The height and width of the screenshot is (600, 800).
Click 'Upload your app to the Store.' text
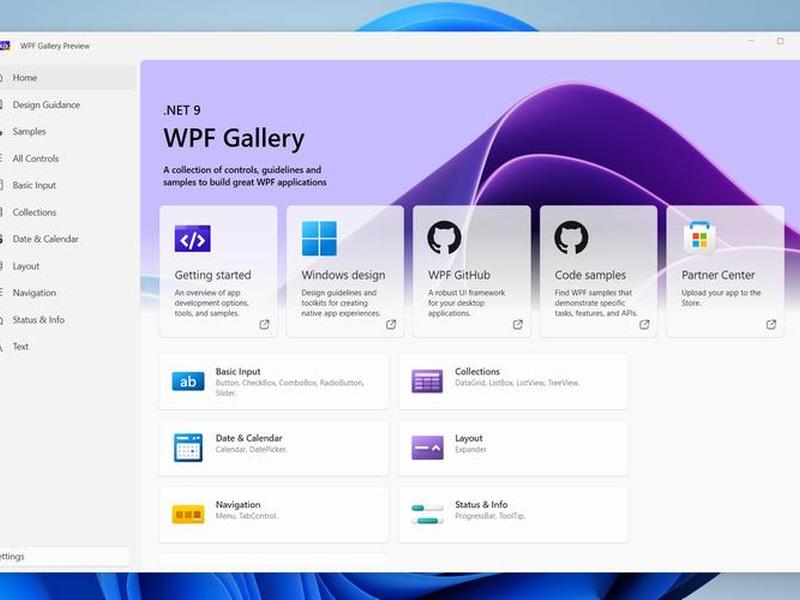(721, 297)
